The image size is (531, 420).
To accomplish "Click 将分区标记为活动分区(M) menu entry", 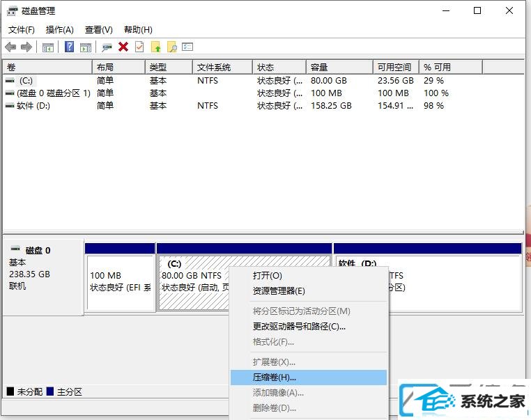I will (x=309, y=311).
